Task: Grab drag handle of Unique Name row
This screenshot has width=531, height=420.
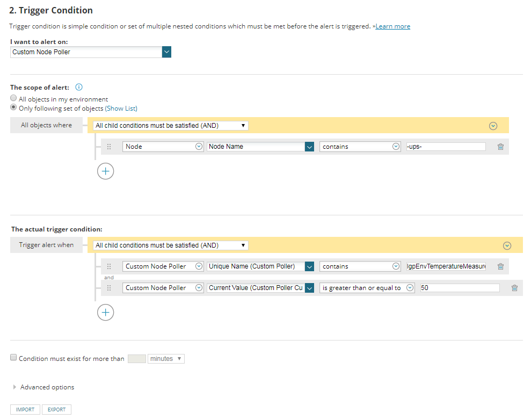Action: [x=109, y=266]
